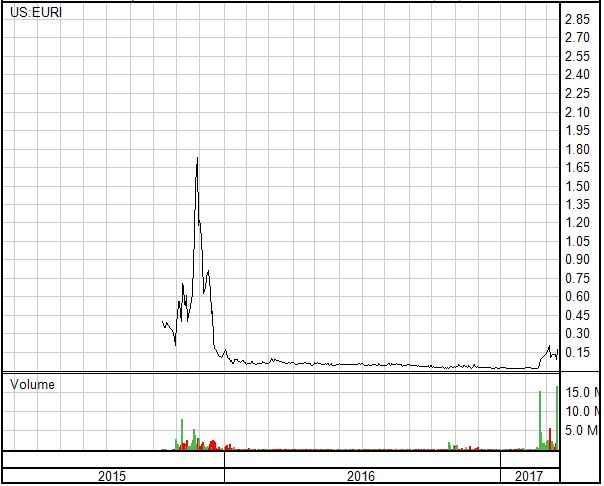Click the 2.55 price axis value
Image resolution: width=604 pixels, height=486 pixels.
point(577,56)
